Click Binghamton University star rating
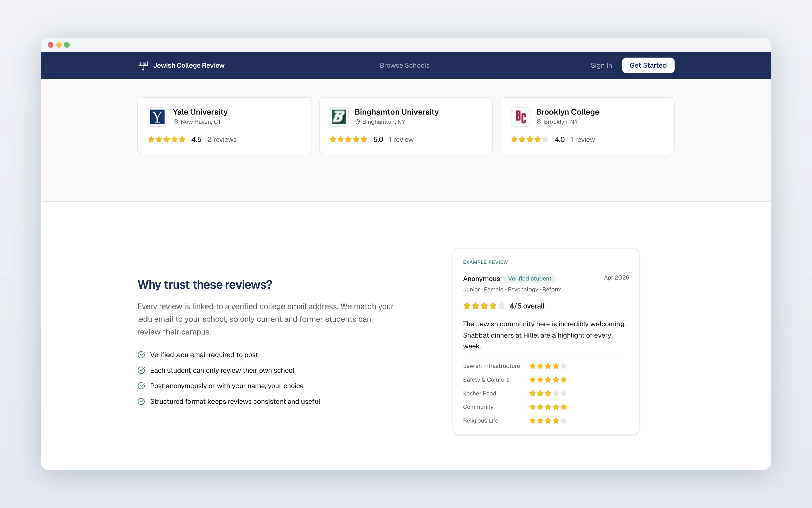 tap(348, 140)
